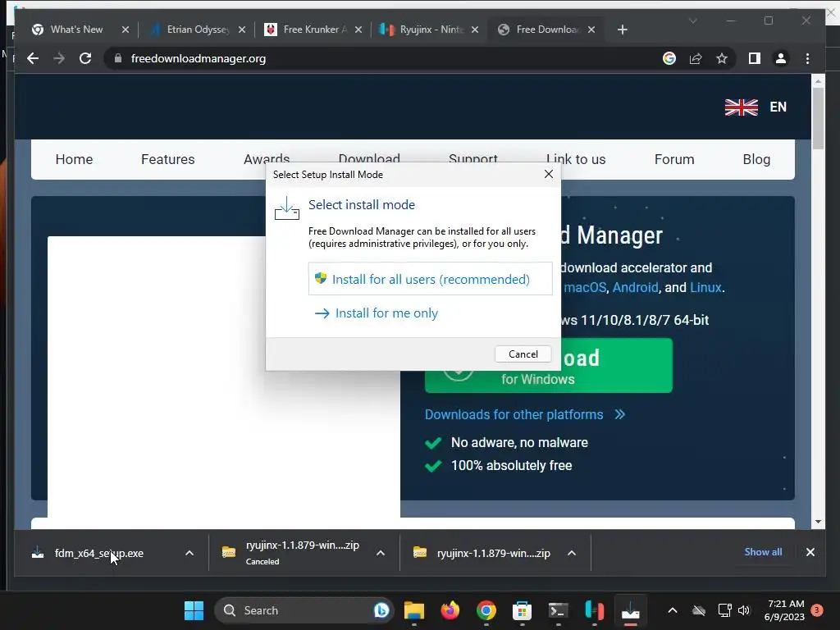Click the scrollbar down arrow
Screen dimensions: 840x630
coord(818,521)
